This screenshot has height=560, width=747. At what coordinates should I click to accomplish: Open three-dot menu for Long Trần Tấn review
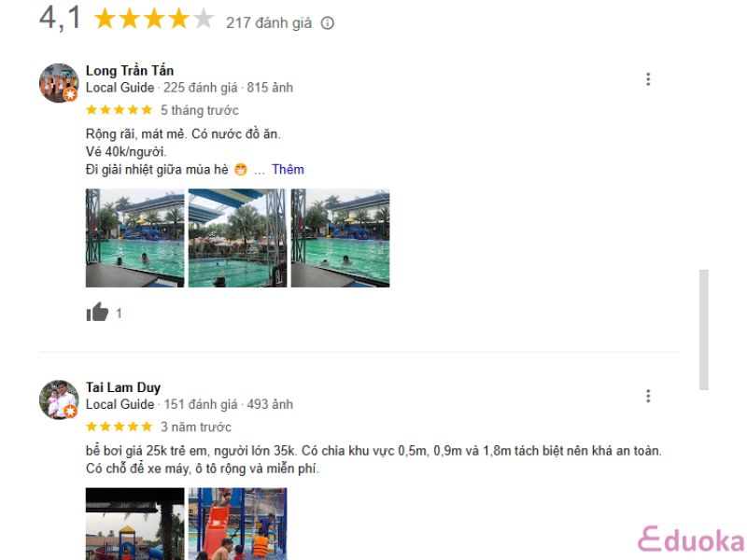pos(648,79)
